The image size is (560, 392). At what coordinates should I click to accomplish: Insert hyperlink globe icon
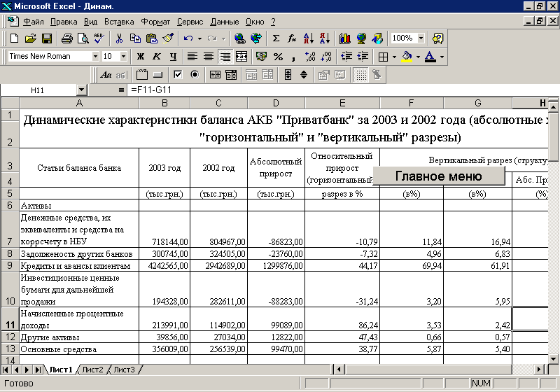click(240, 38)
